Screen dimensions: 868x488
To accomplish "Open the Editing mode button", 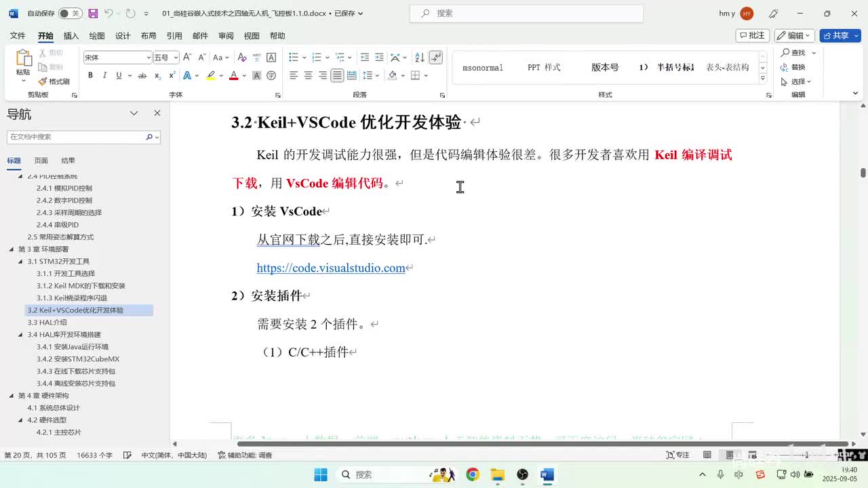I will (795, 35).
